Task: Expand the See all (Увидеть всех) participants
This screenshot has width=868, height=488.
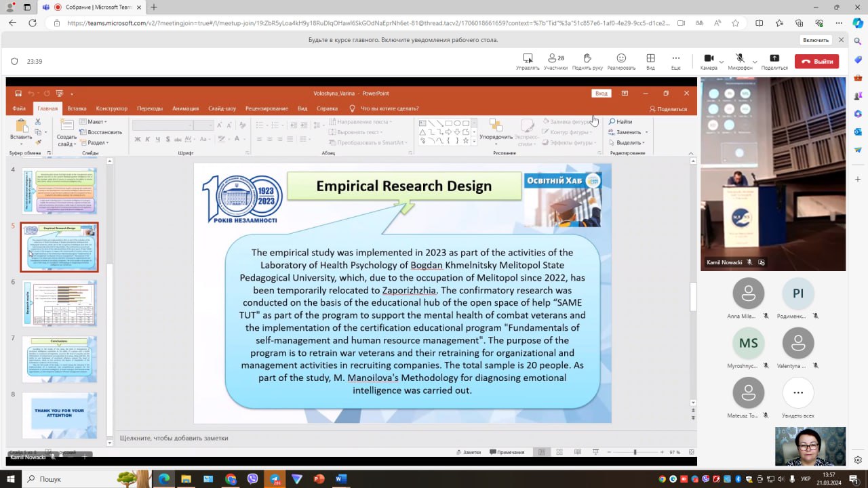Action: 797,393
